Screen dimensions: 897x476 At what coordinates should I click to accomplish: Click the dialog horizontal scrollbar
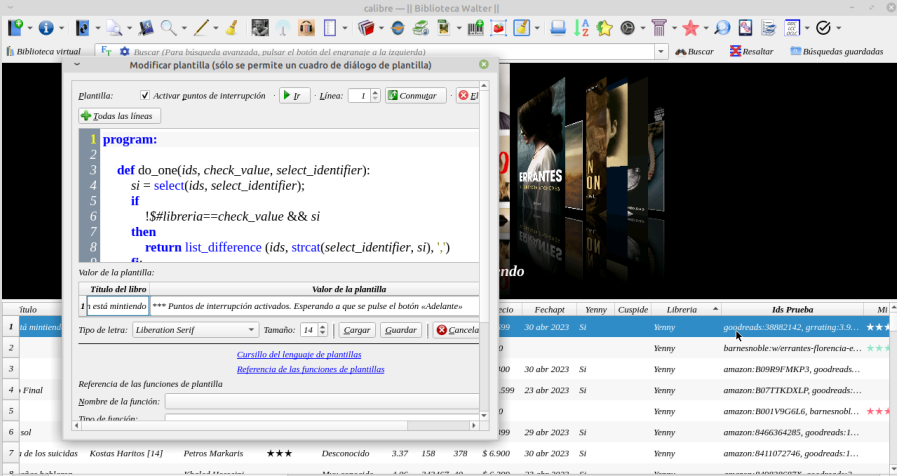coord(276,426)
